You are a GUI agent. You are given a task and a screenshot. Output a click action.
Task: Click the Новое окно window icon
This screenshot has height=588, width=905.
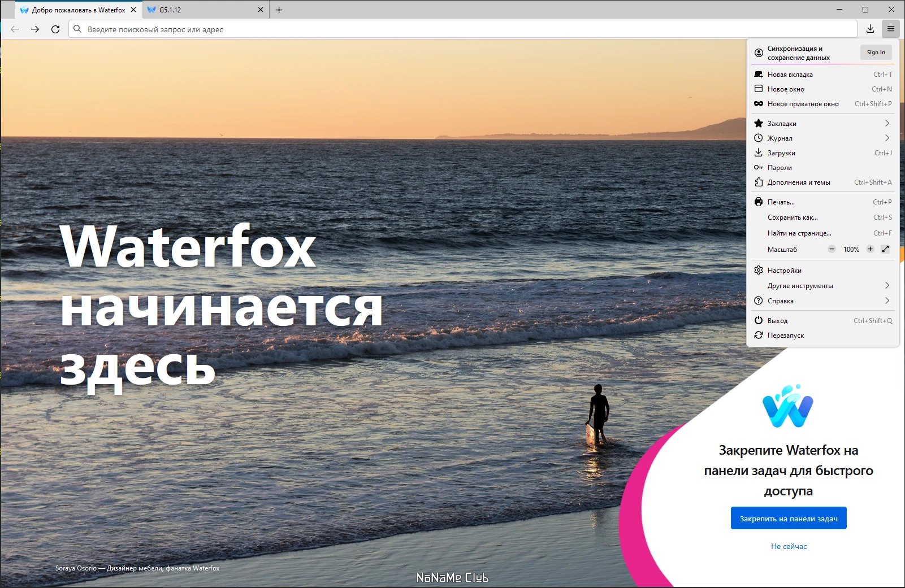759,89
